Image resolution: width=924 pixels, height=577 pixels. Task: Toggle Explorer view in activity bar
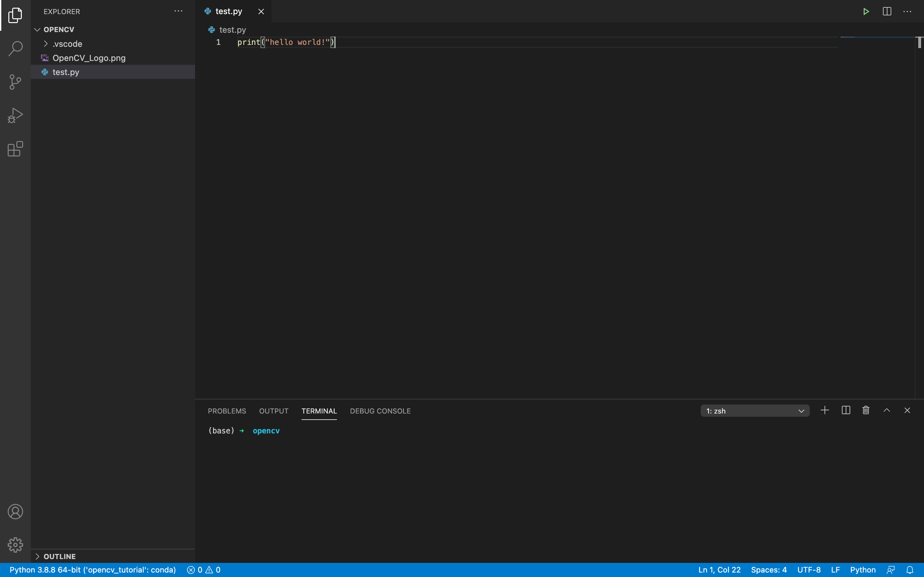(15, 15)
